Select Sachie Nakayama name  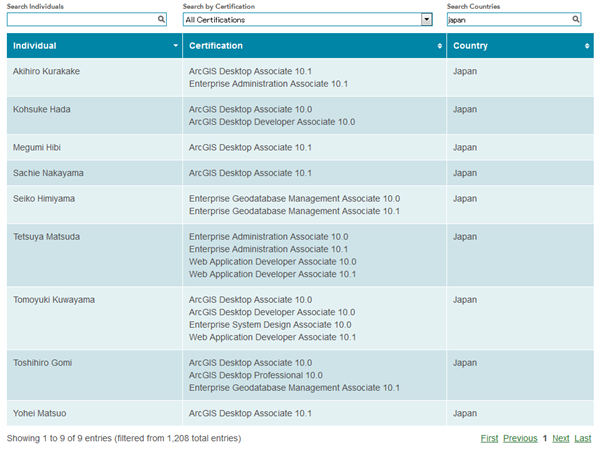[48, 173]
